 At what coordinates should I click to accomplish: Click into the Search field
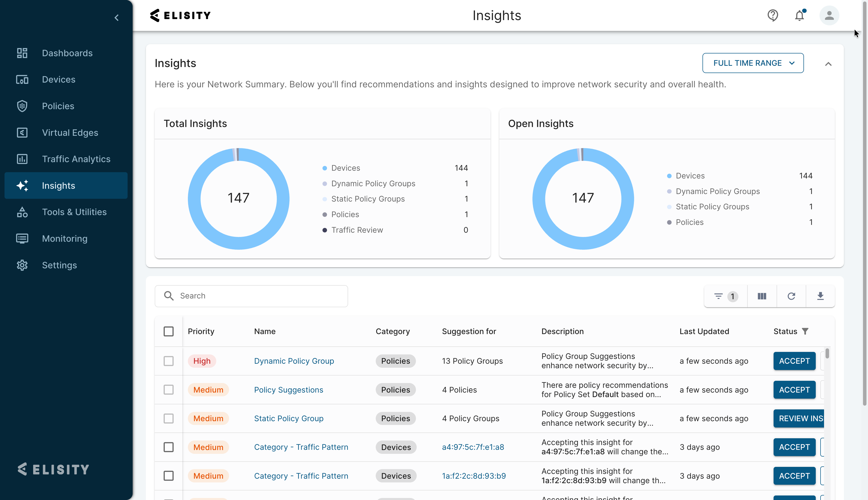pyautogui.click(x=251, y=296)
